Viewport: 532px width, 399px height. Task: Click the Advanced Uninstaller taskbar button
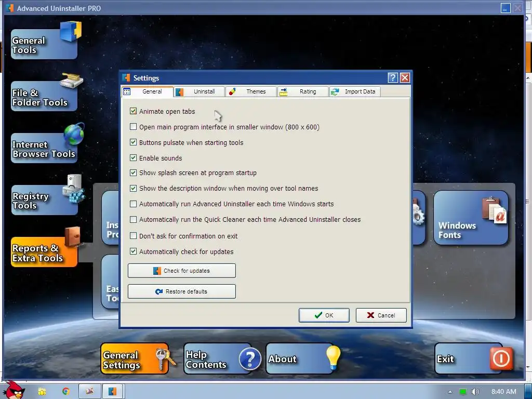coord(113,391)
